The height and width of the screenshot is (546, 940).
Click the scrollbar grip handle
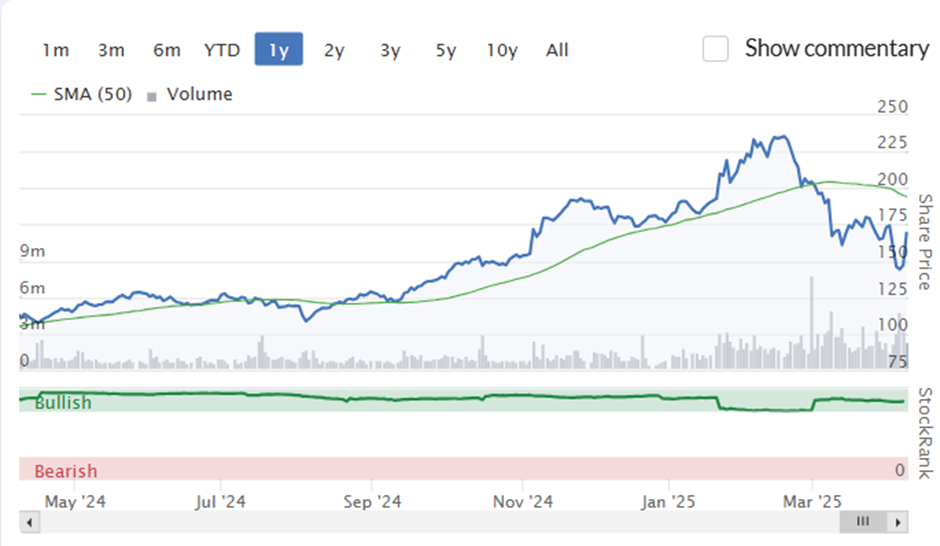(x=863, y=521)
